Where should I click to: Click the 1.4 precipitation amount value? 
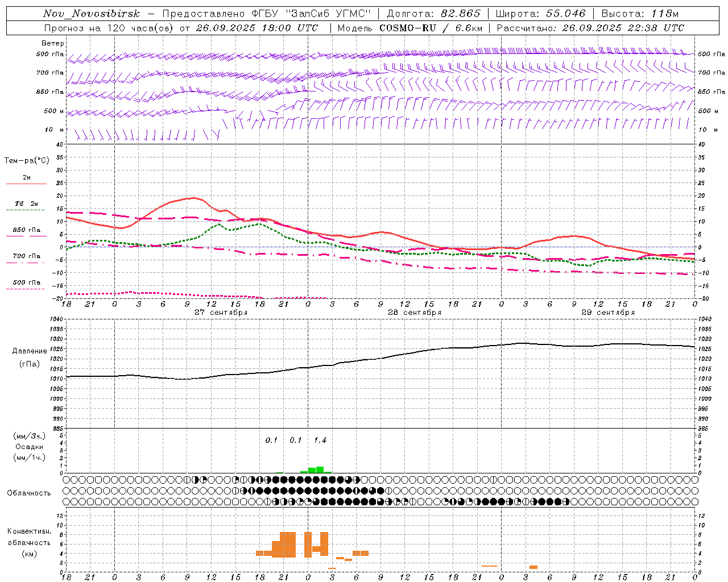[320, 440]
